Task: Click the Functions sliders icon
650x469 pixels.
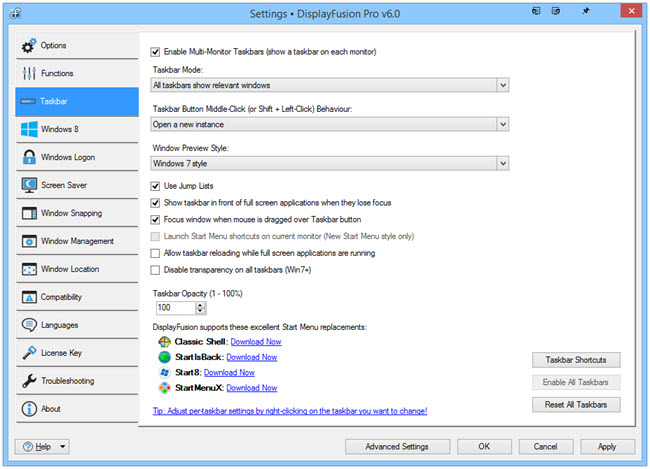Action: pos(29,73)
